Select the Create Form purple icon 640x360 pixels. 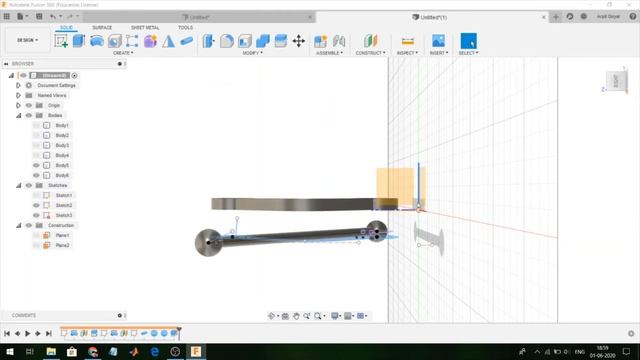150,41
